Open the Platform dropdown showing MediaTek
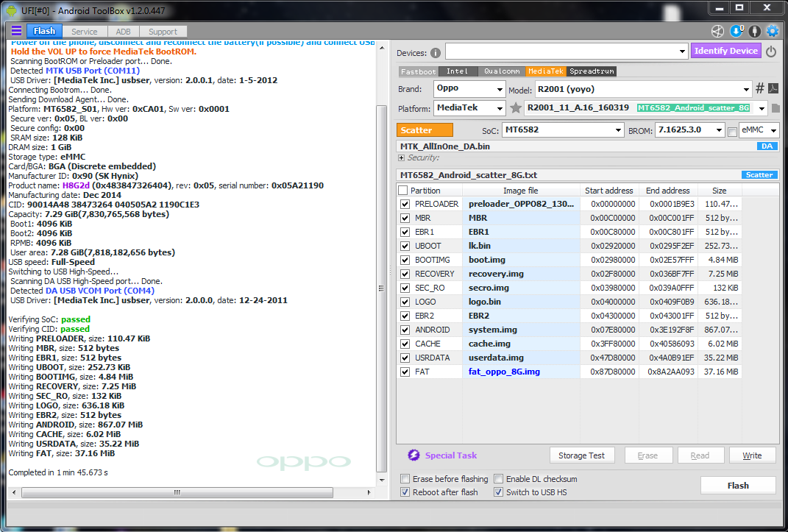Image resolution: width=788 pixels, height=532 pixels. point(469,108)
